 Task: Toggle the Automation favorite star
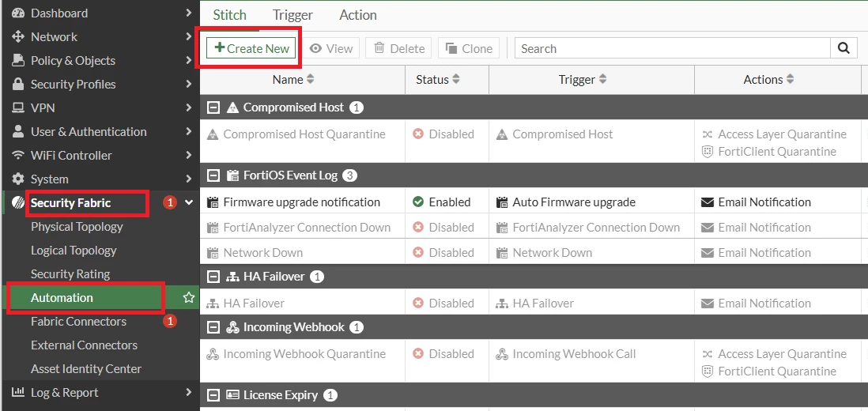(x=189, y=298)
